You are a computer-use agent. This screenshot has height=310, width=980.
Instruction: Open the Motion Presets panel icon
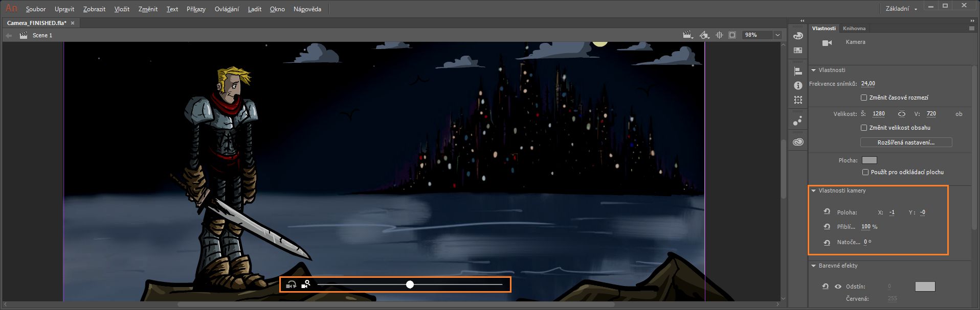click(798, 121)
